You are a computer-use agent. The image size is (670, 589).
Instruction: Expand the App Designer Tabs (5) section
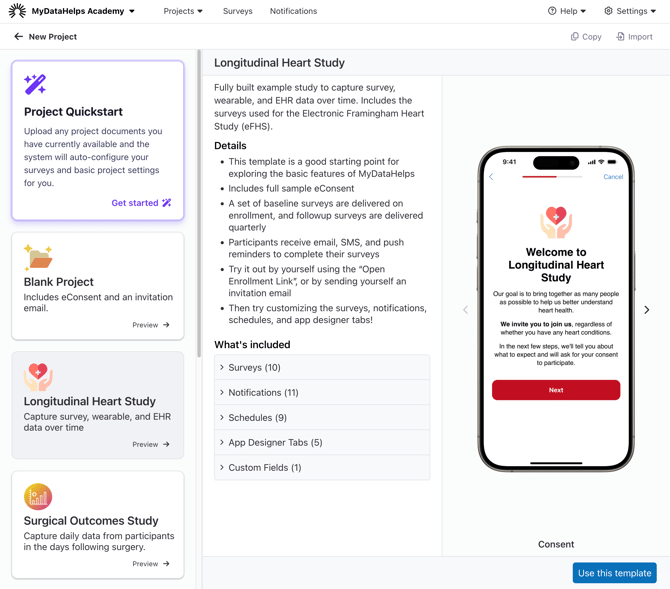(x=322, y=442)
